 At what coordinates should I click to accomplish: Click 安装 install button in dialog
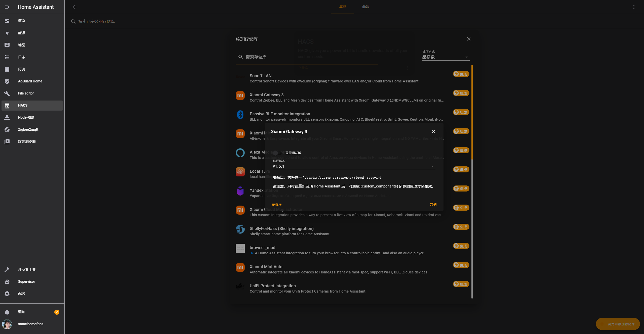(x=433, y=204)
